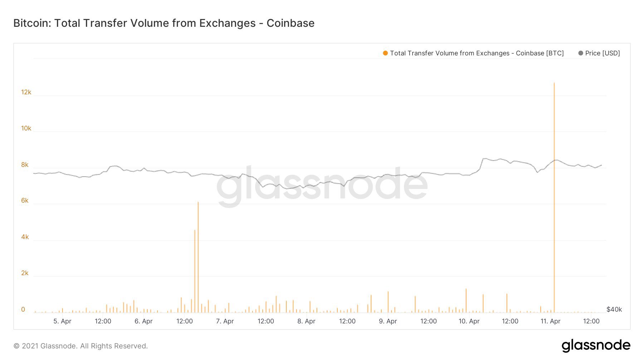This screenshot has width=644, height=362.
Task: Click the chart title text
Action: [164, 23]
